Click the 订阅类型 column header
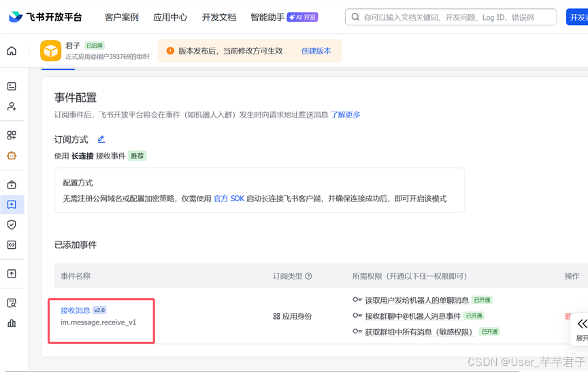Image resolution: width=588 pixels, height=372 pixels. pyautogui.click(x=287, y=276)
